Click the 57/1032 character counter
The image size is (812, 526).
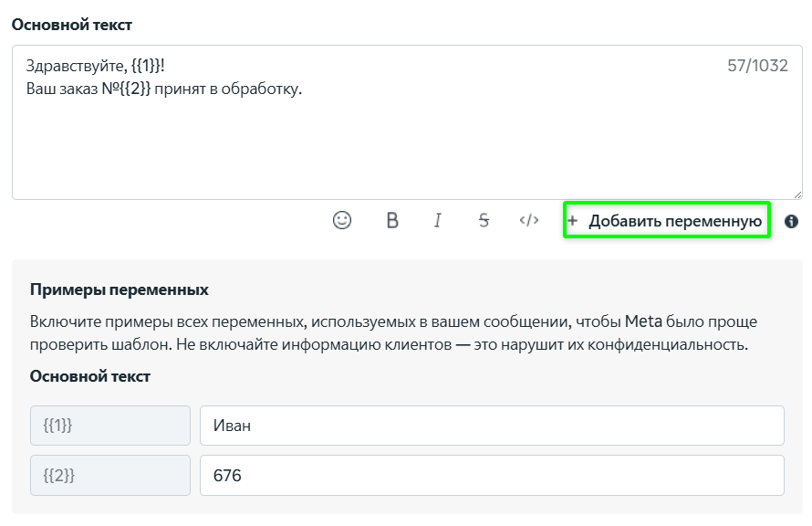tap(757, 66)
